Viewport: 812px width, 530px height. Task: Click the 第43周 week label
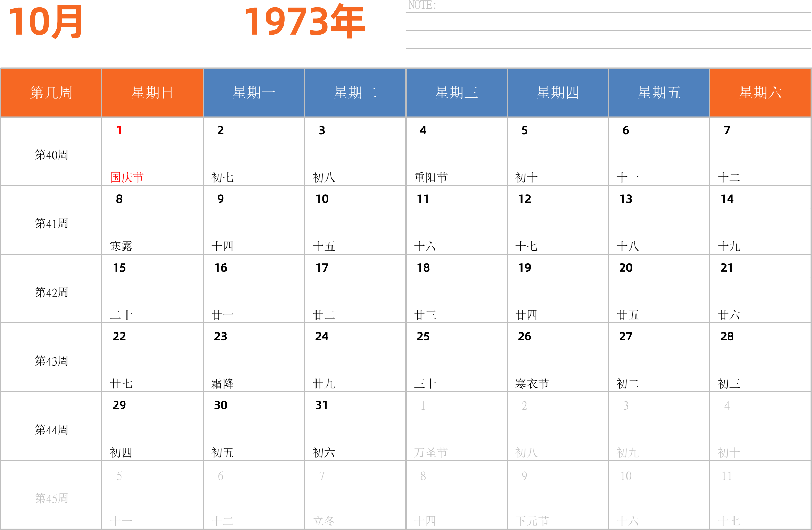click(x=51, y=361)
